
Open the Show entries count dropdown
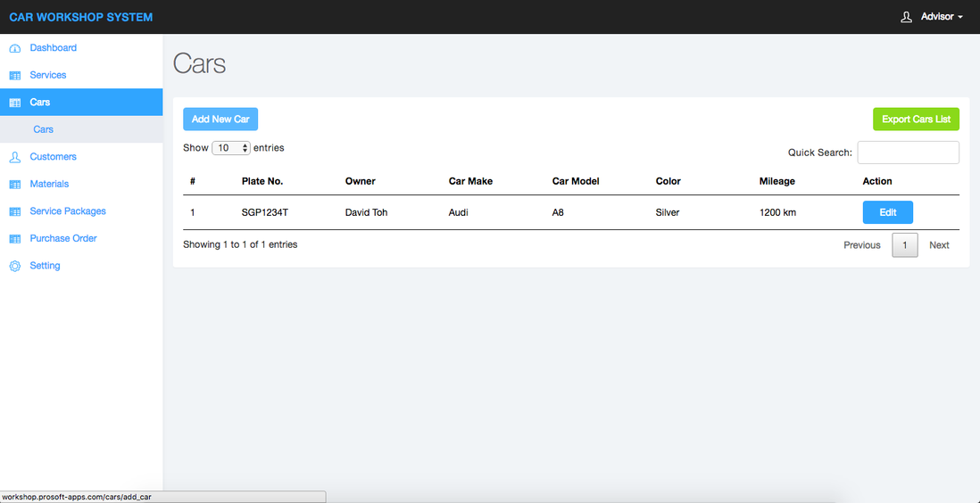tap(231, 148)
